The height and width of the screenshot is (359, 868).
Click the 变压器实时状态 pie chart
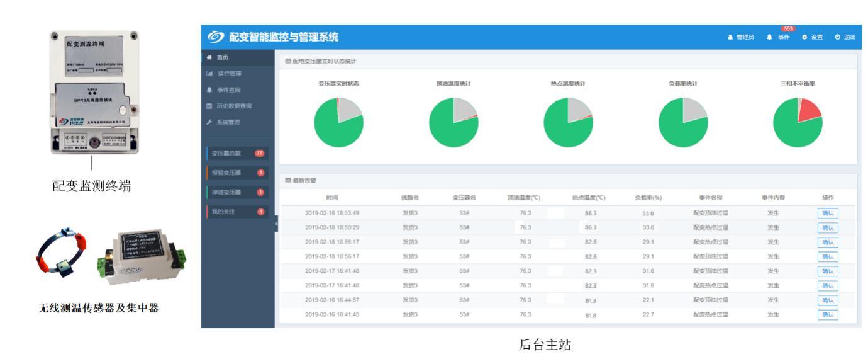(x=338, y=122)
